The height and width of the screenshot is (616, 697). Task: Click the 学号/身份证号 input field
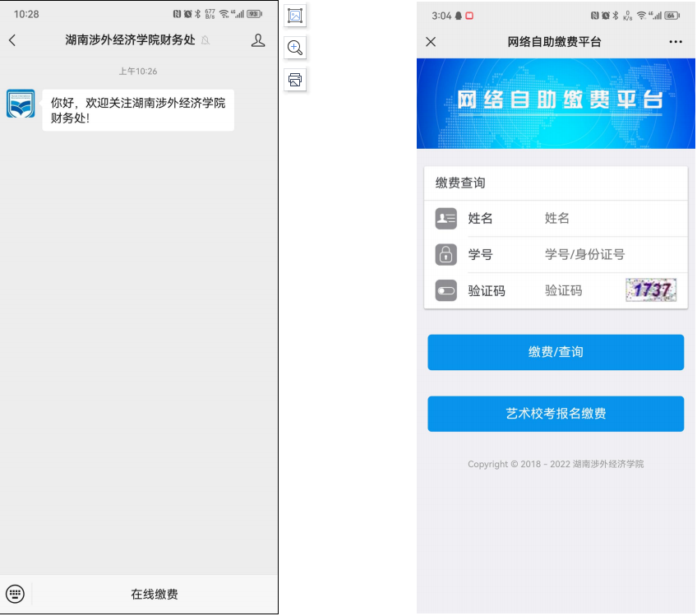(x=608, y=255)
